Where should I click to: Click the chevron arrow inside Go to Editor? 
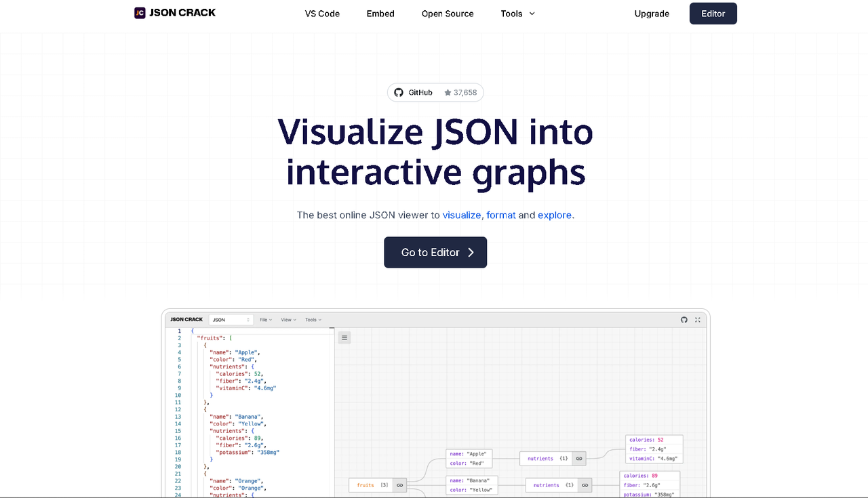click(x=471, y=252)
